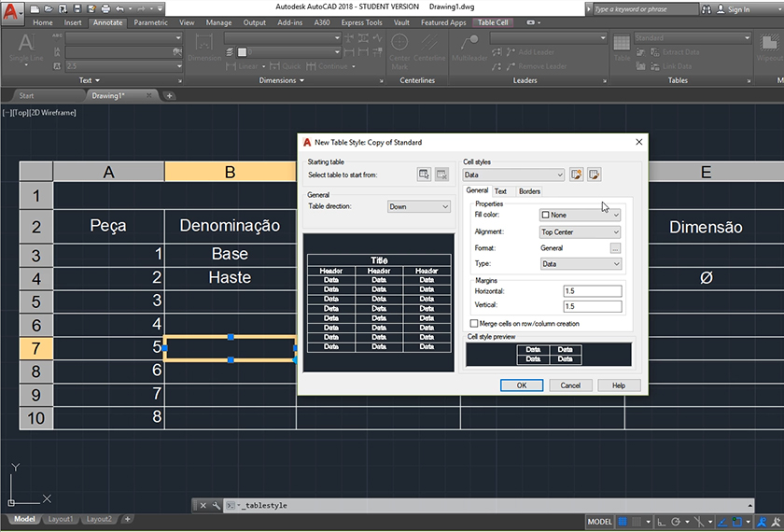Expand the Cell styles Data dropdown
This screenshot has width=784, height=532.
(x=514, y=175)
